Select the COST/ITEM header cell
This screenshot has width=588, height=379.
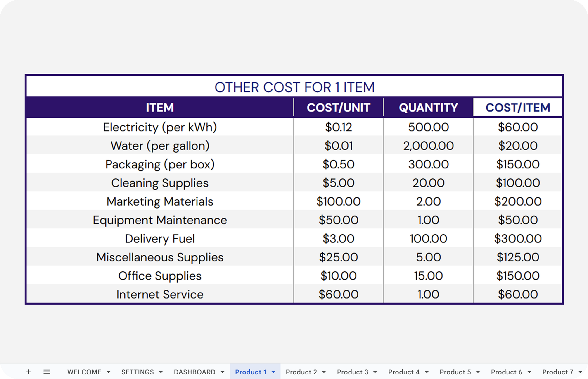pos(518,108)
